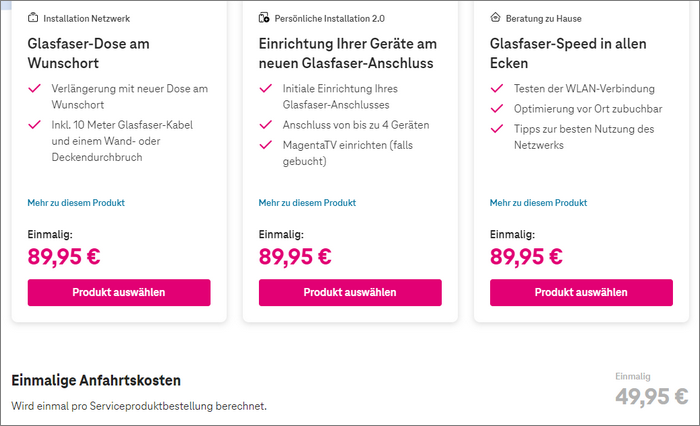Click checkmark beside 'Verlängerung mit neuer Dose'

34,88
